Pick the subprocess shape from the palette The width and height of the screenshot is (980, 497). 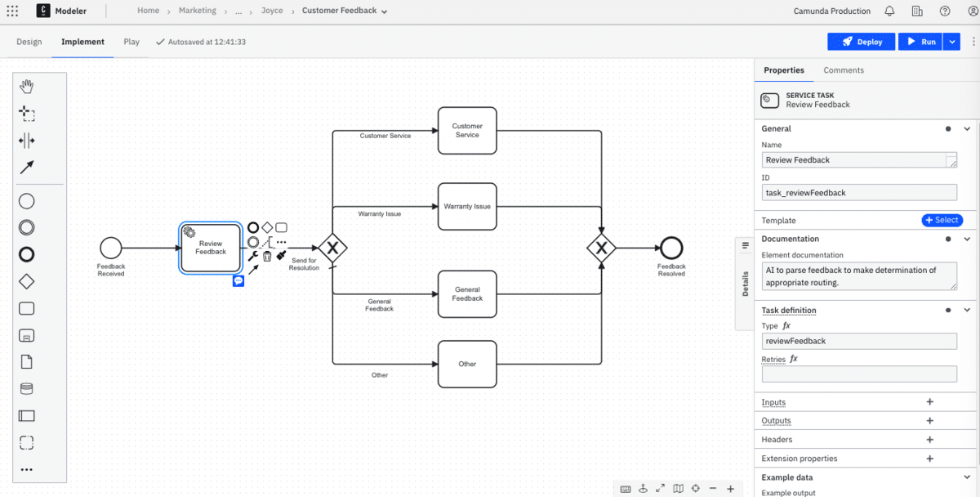[x=26, y=335]
